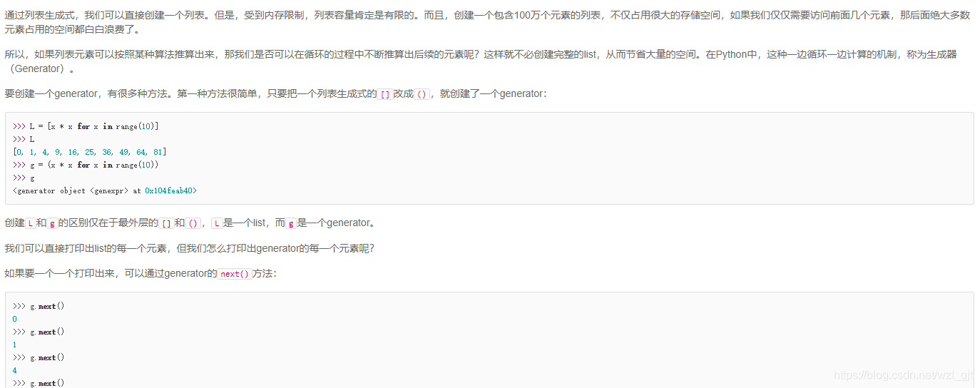Click the inline () code after 改成
This screenshot has height=388, width=980.
click(x=422, y=94)
